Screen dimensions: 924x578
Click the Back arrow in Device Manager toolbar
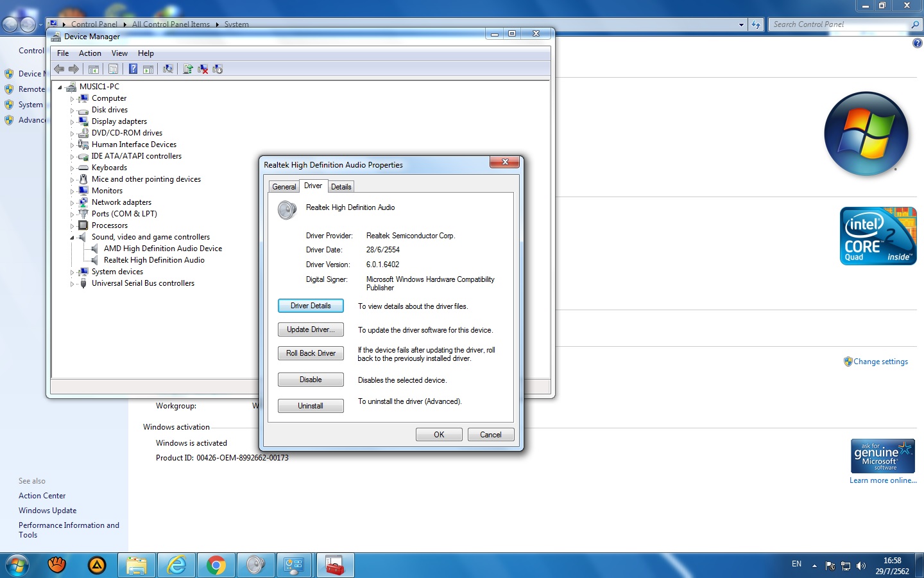(59, 69)
